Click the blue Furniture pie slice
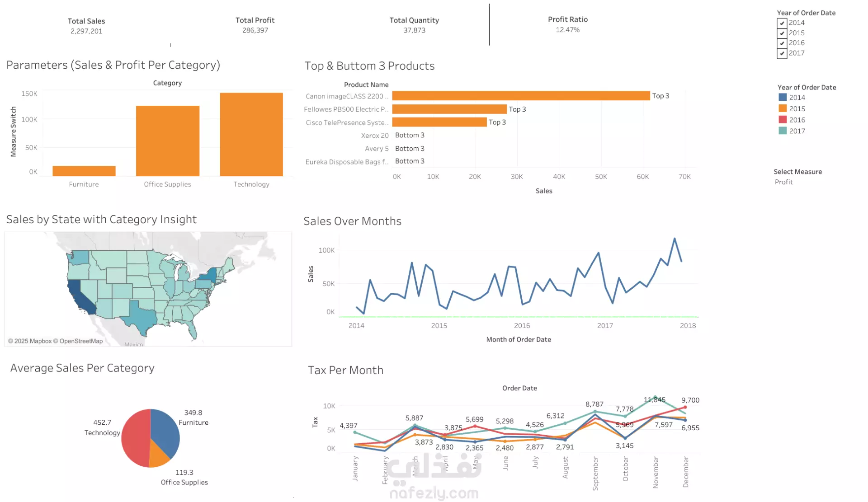This screenshot has height=502, width=868. tap(164, 429)
